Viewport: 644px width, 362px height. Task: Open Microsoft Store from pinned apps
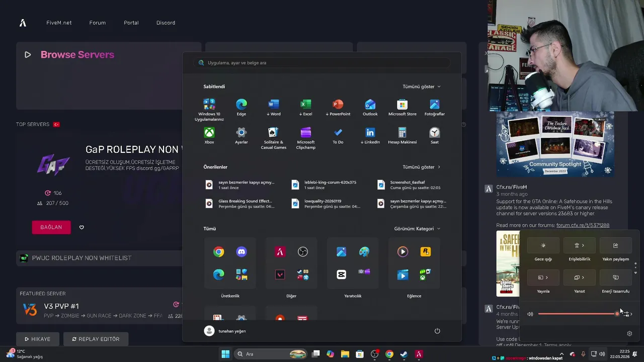(x=403, y=108)
